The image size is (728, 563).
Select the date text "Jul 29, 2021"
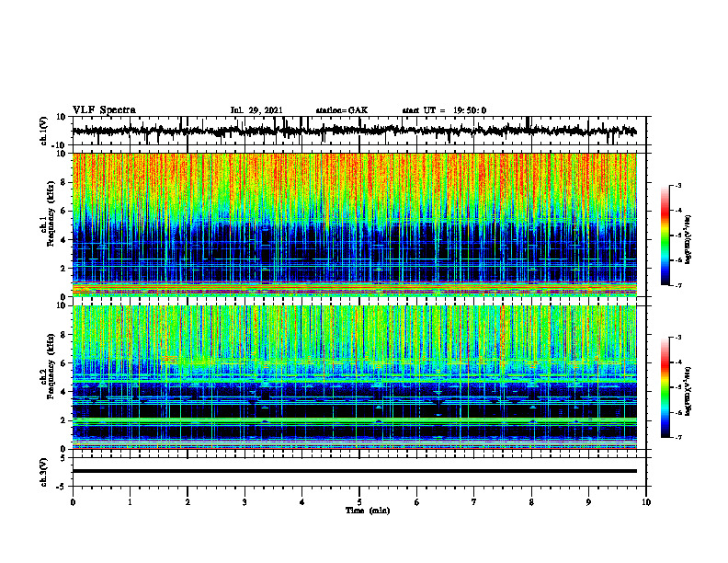point(256,110)
